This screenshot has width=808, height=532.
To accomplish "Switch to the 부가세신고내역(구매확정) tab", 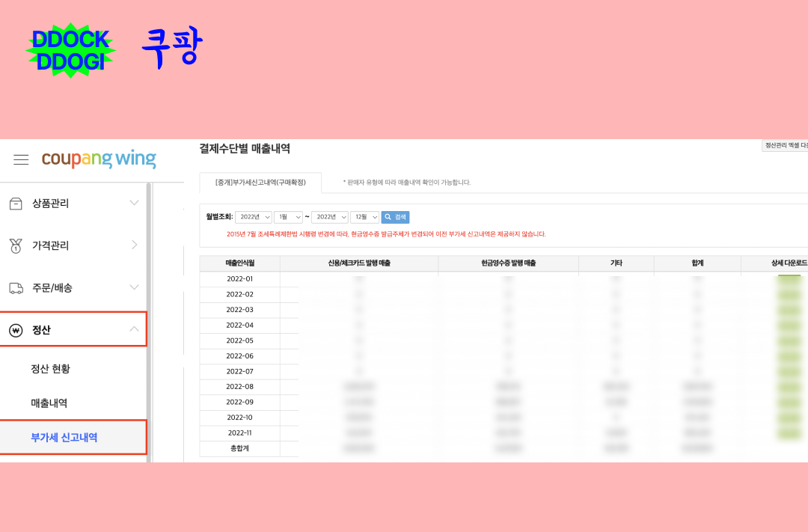I will click(260, 182).
